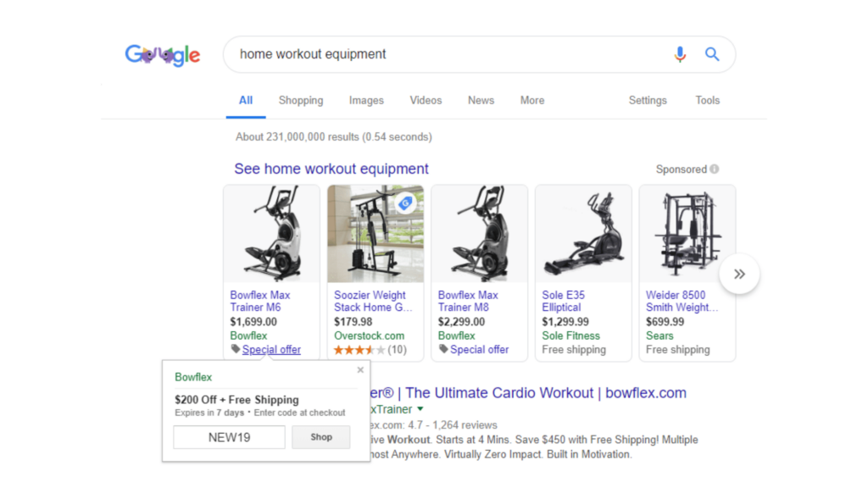
Task: Click the next products double-arrow button
Action: tap(739, 274)
